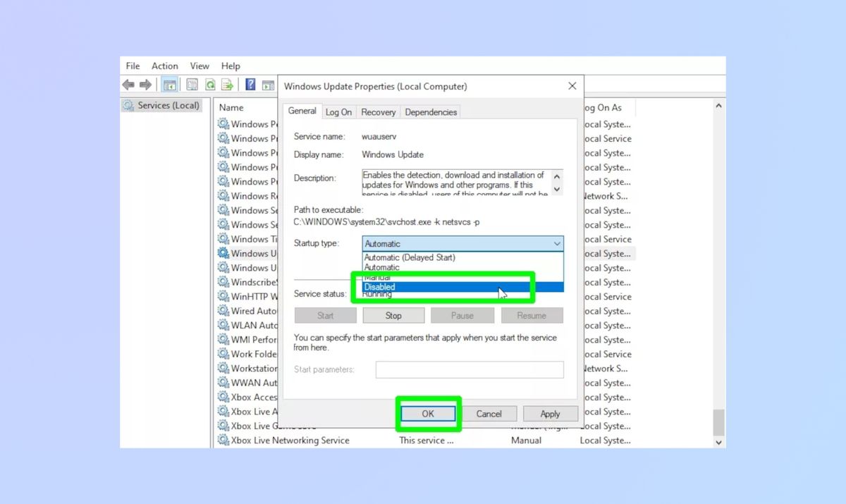This screenshot has height=504, width=846.
Task: Navigate back with the left arrow icon
Action: (128, 84)
